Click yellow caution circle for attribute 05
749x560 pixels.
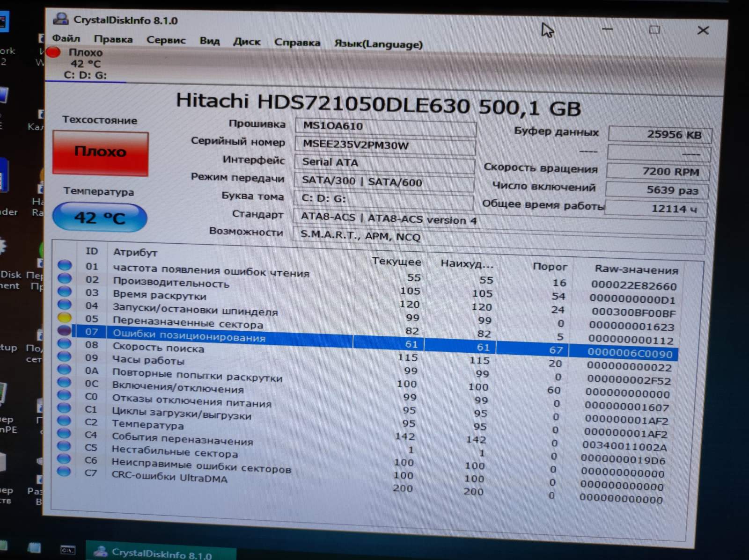coord(65,317)
